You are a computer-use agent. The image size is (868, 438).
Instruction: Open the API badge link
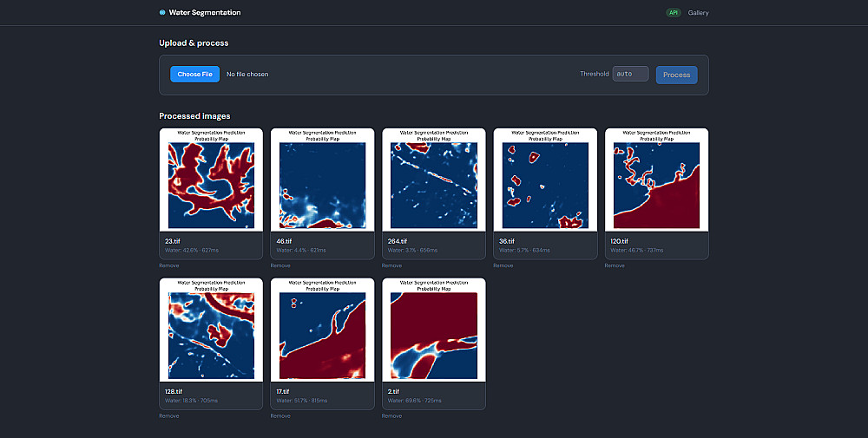click(674, 13)
